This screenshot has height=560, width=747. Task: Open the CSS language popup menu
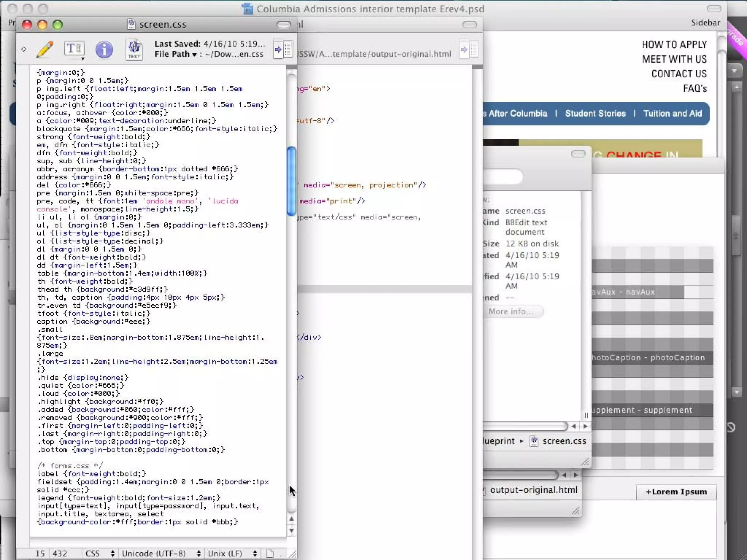99,553
